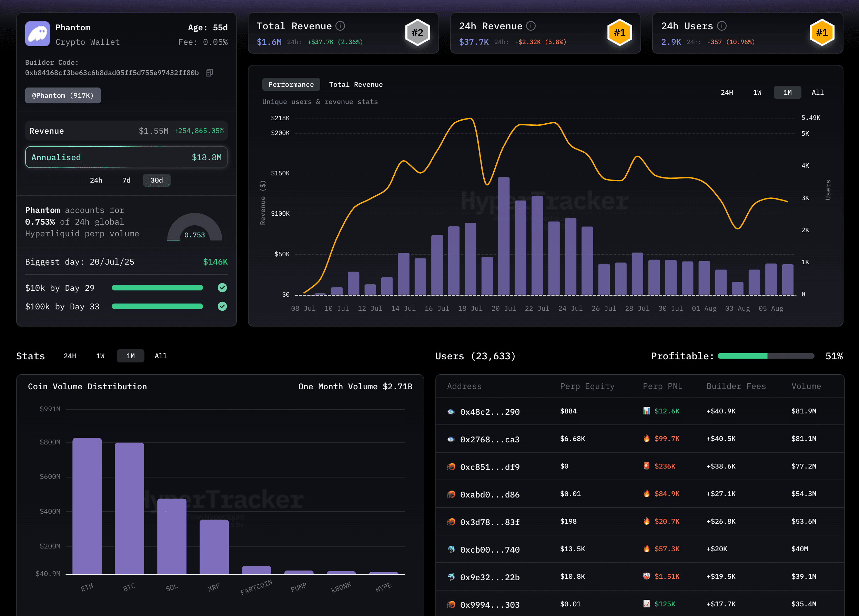Open the 24h Revenue info icon
Image resolution: width=859 pixels, height=616 pixels.
coord(531,26)
